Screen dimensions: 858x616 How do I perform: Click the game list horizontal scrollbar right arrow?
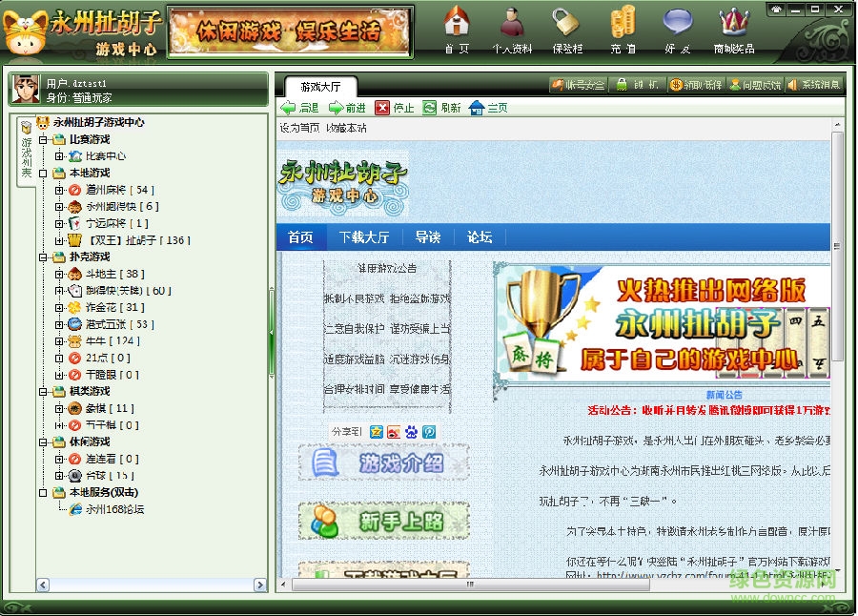pyautogui.click(x=260, y=585)
